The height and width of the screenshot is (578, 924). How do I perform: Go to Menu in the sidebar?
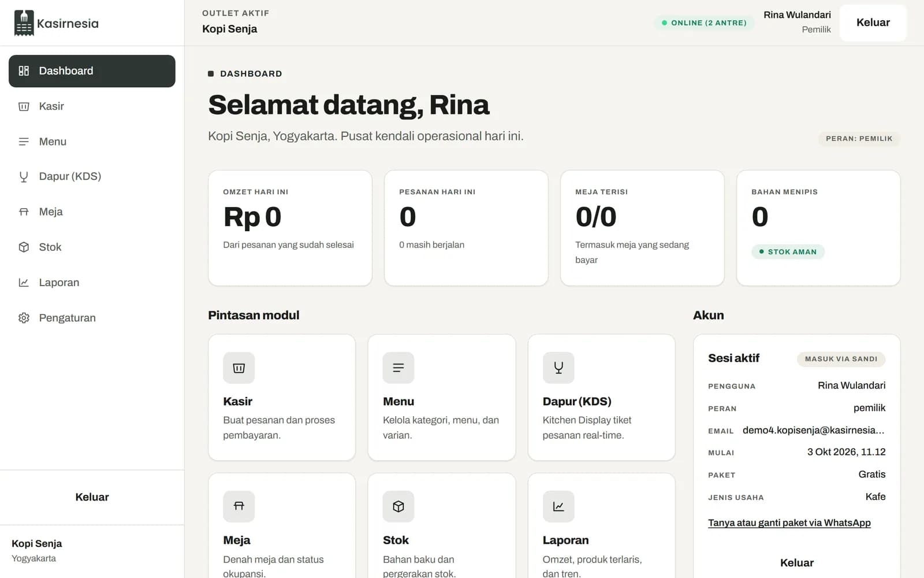92,142
